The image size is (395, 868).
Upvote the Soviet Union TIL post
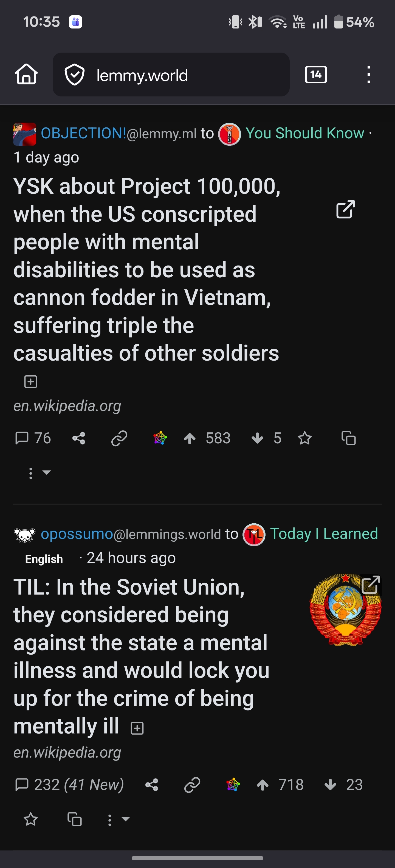pos(263,785)
